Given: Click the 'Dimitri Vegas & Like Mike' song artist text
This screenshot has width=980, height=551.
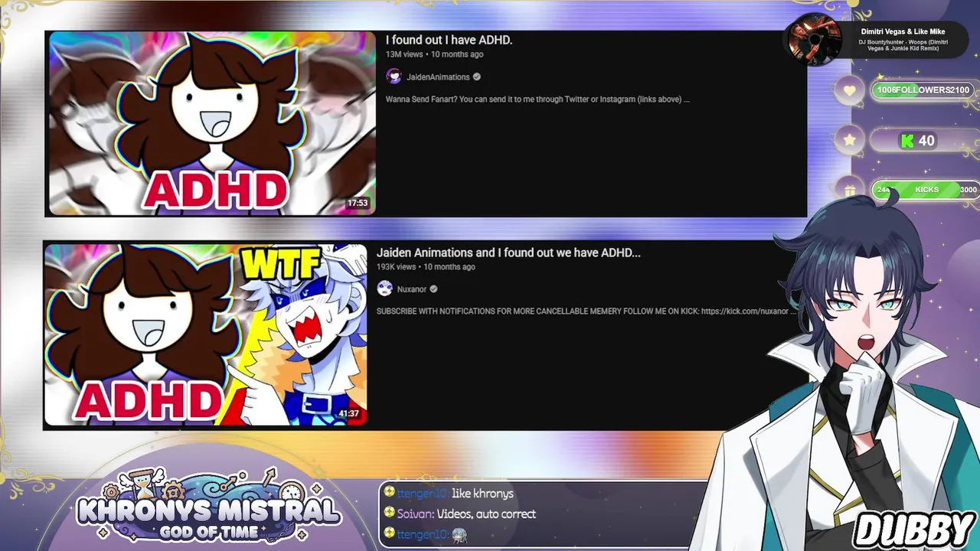Looking at the screenshot, I should pyautogui.click(x=903, y=32).
